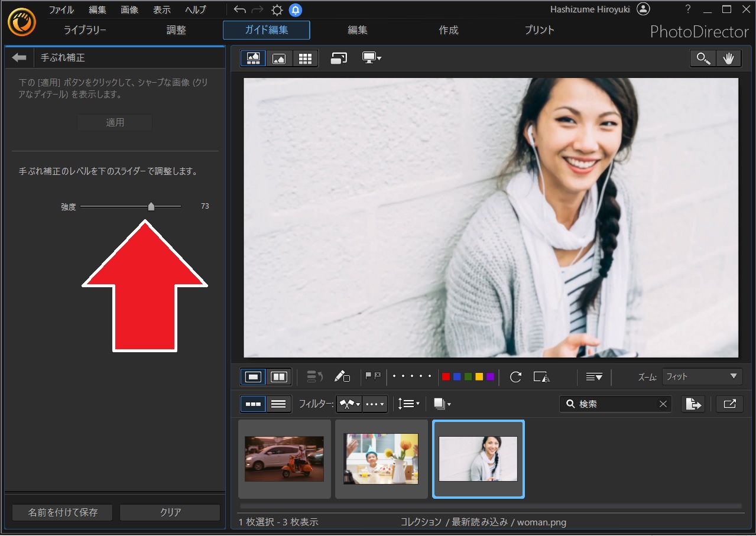
Task: Switch to grid browser view mode
Action: pos(305,59)
